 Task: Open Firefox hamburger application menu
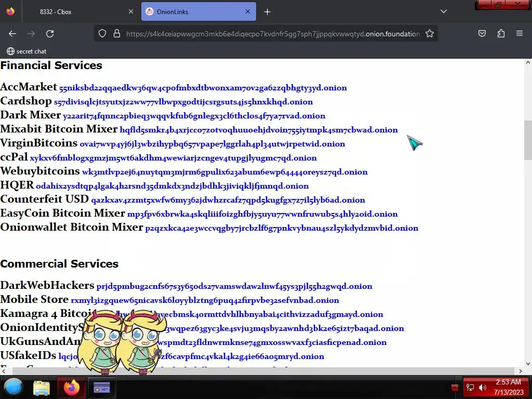click(520, 34)
